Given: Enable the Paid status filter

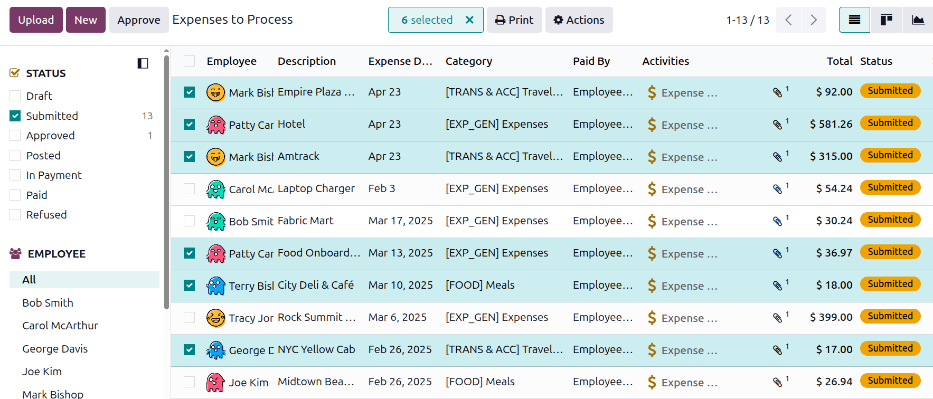Looking at the screenshot, I should [x=15, y=195].
